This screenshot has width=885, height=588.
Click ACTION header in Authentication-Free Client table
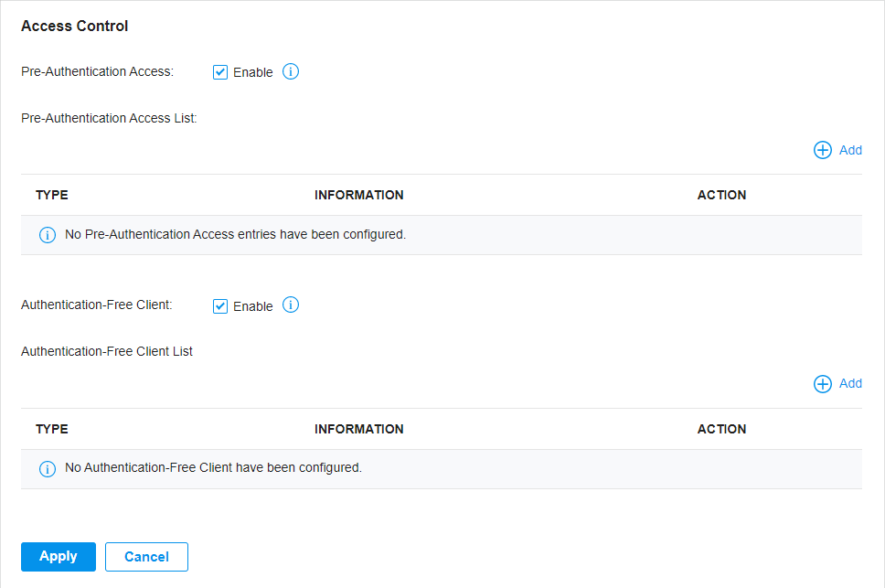click(x=721, y=429)
